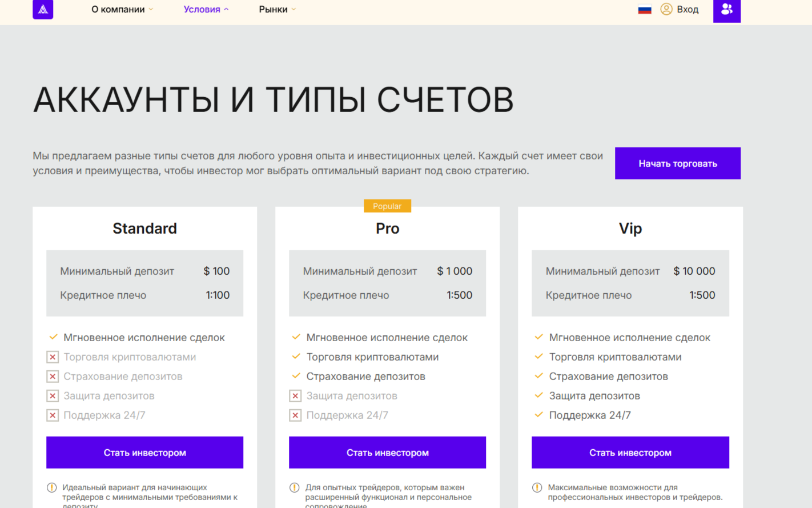Click the Vip plan title
This screenshot has width=812, height=508.
pyautogui.click(x=630, y=229)
